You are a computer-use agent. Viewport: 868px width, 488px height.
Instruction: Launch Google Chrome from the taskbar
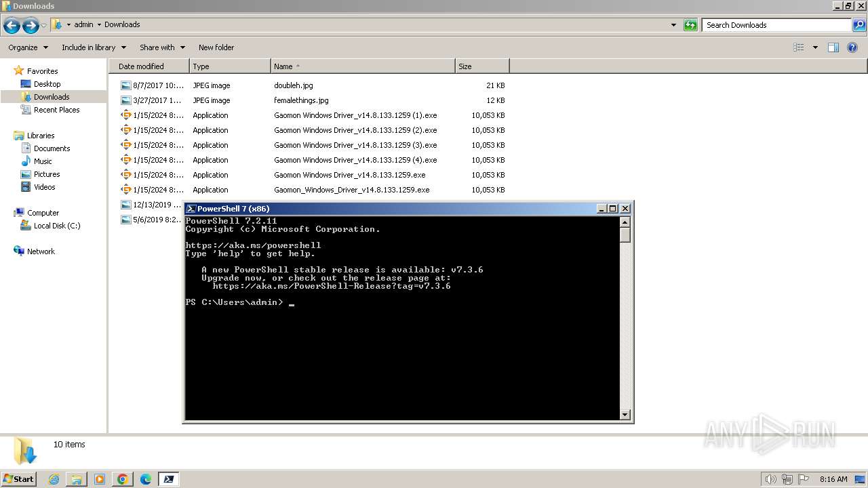coord(123,479)
